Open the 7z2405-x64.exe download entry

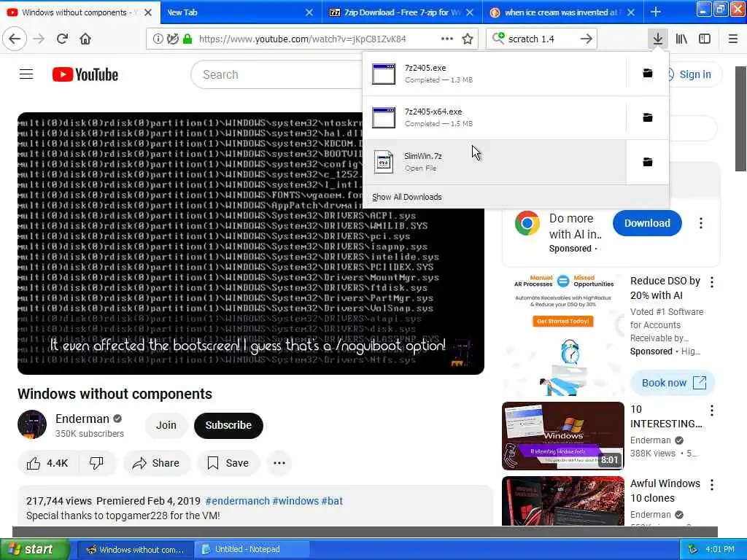tap(494, 117)
